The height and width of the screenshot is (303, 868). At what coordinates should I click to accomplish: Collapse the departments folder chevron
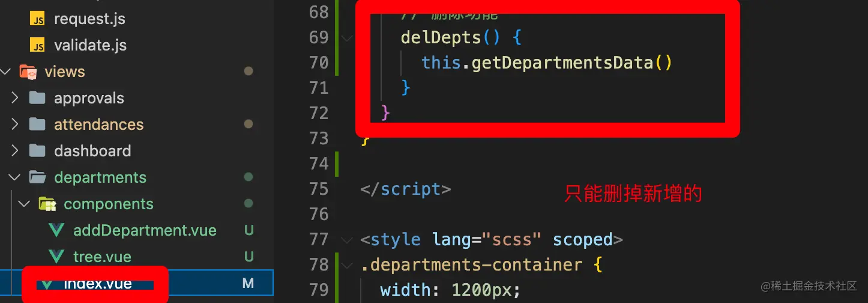[x=16, y=177]
